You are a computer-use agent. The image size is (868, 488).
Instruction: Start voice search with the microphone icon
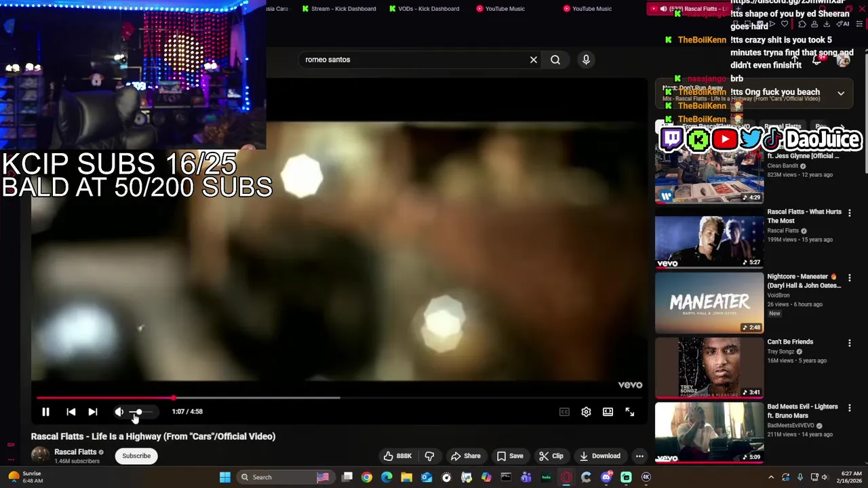tap(586, 60)
